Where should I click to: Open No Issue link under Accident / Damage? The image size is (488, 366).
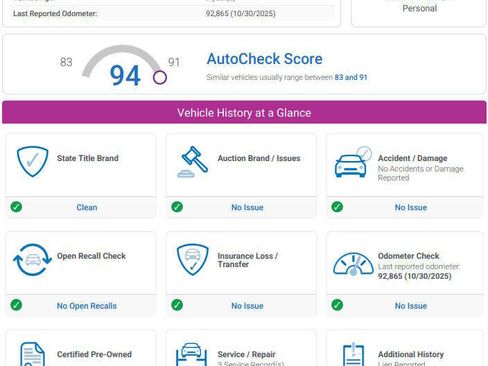[x=411, y=207]
